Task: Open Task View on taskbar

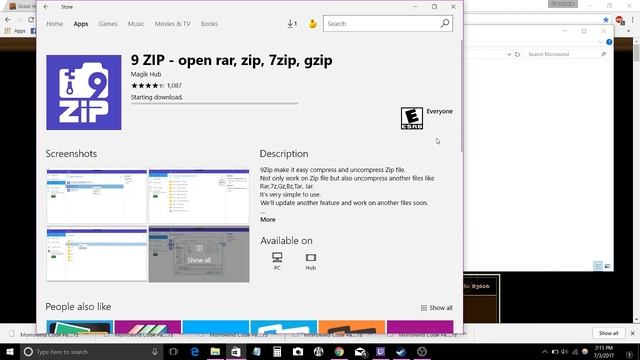Action: pyautogui.click(x=173, y=352)
